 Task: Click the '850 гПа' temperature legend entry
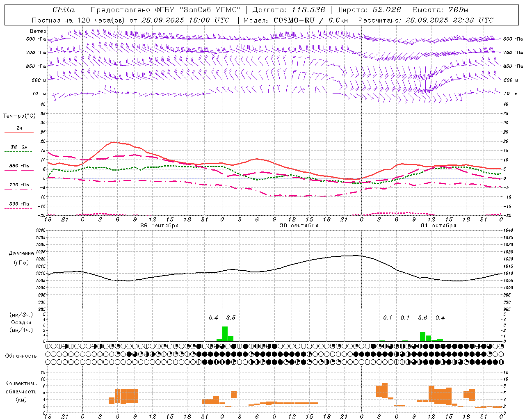pos(19,166)
